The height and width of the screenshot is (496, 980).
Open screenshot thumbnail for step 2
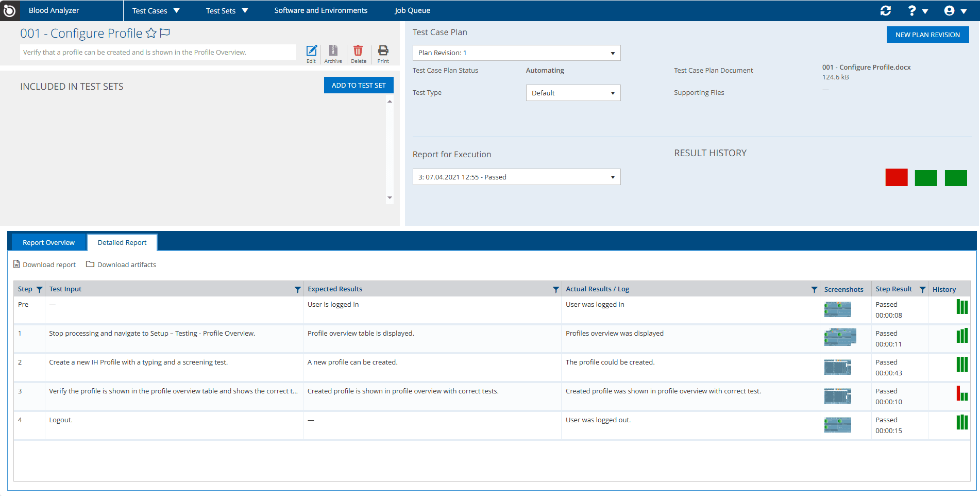coord(837,367)
